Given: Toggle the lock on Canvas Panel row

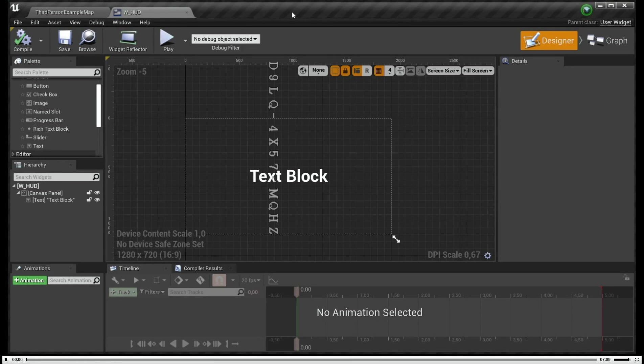Looking at the screenshot, I should coord(89,193).
